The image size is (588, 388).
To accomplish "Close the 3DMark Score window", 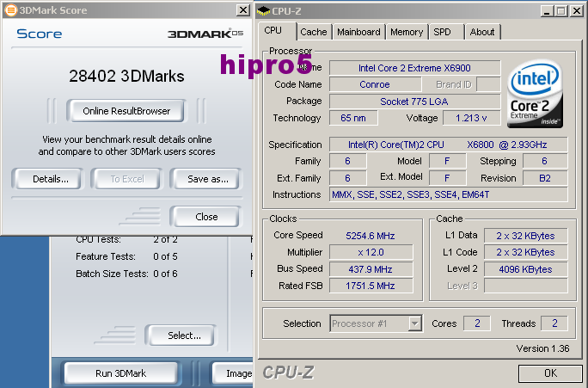I will [243, 10].
